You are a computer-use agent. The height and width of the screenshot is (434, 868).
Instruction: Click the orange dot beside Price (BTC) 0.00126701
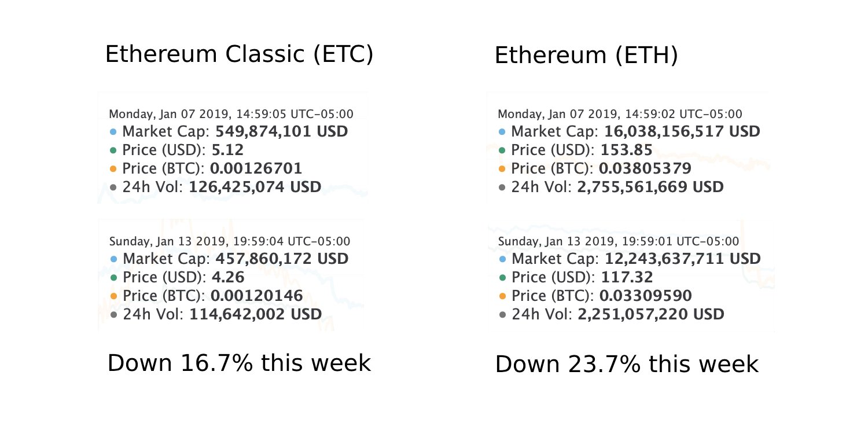coord(113,169)
